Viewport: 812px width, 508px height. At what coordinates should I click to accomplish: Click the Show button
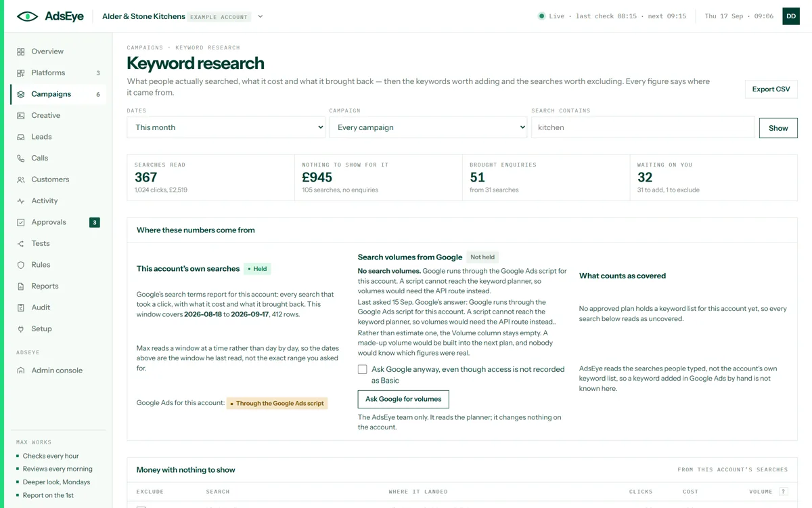point(778,128)
